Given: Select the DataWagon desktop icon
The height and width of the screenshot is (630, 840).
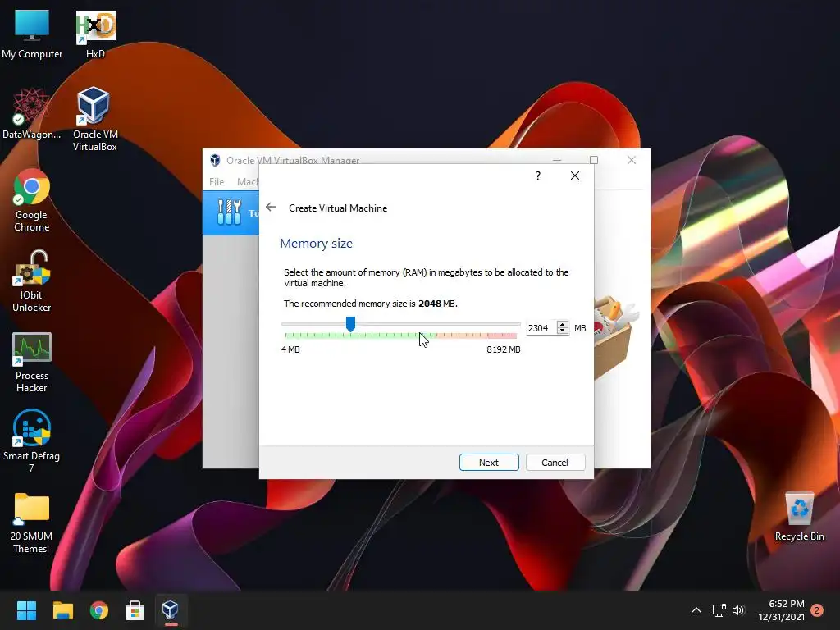Looking at the screenshot, I should tap(31, 113).
